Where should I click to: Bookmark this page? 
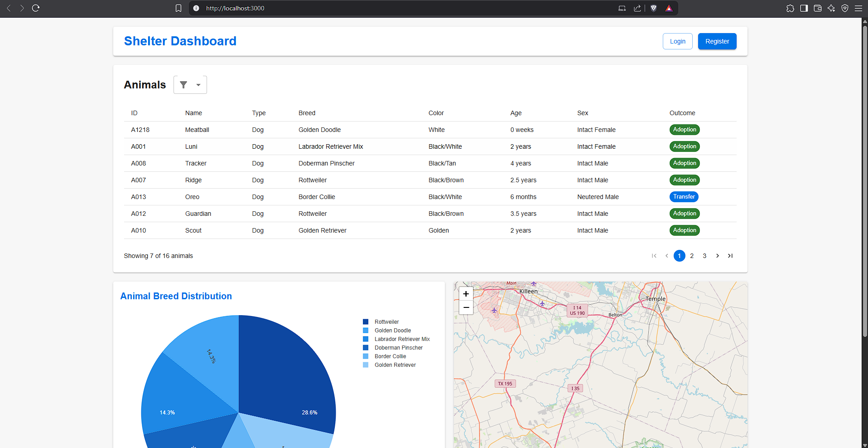(x=178, y=8)
